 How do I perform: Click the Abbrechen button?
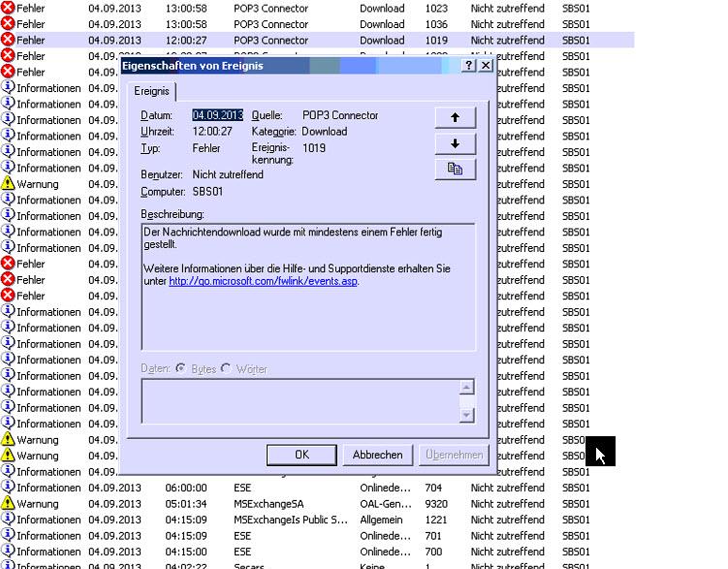point(377,455)
